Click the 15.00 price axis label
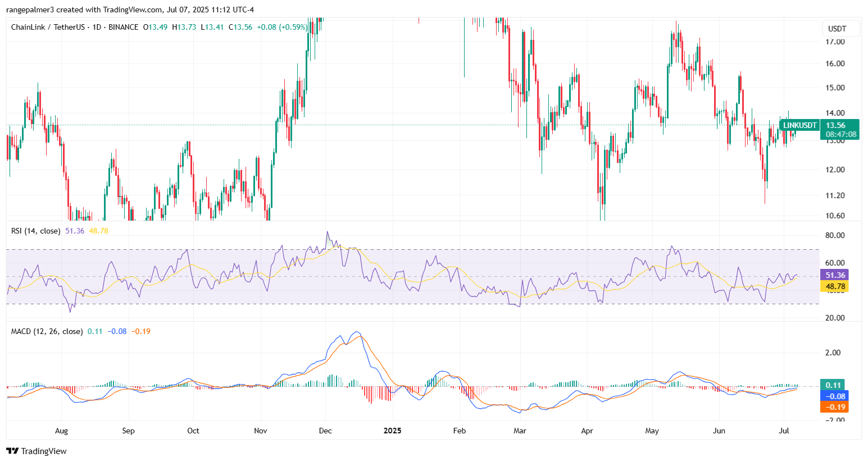 pos(835,88)
